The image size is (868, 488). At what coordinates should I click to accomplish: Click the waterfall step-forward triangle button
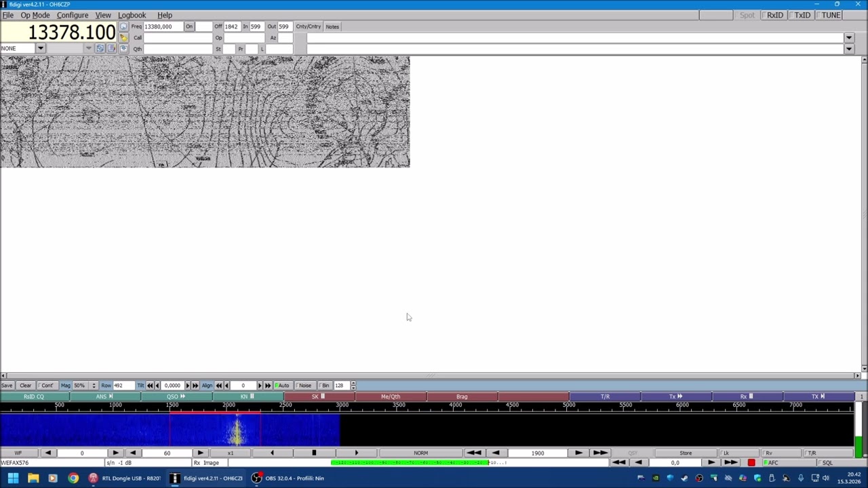[x=356, y=453]
